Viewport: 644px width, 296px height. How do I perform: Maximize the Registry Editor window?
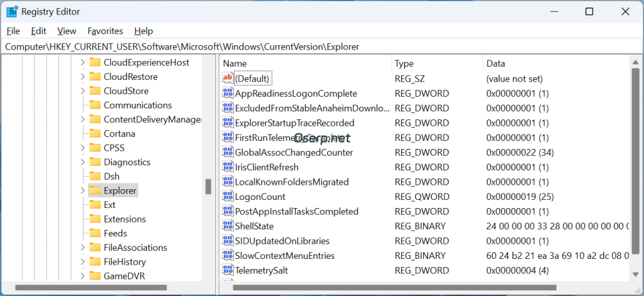pyautogui.click(x=589, y=11)
